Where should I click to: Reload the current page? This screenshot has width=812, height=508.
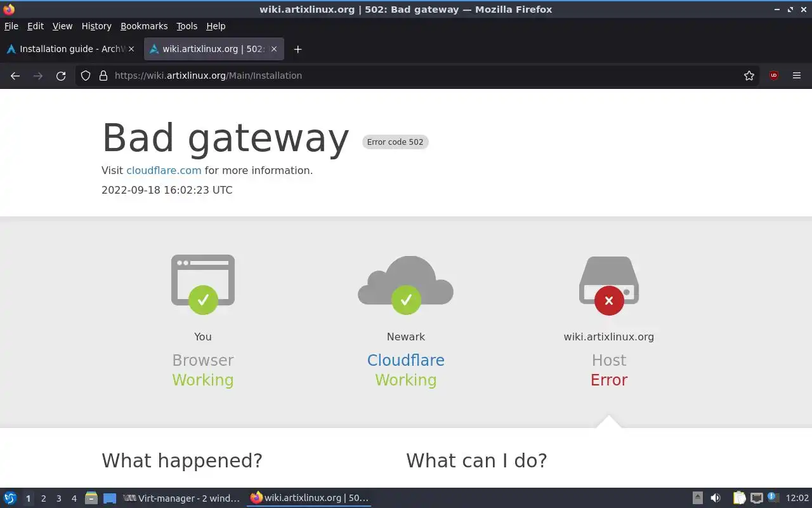[61, 76]
